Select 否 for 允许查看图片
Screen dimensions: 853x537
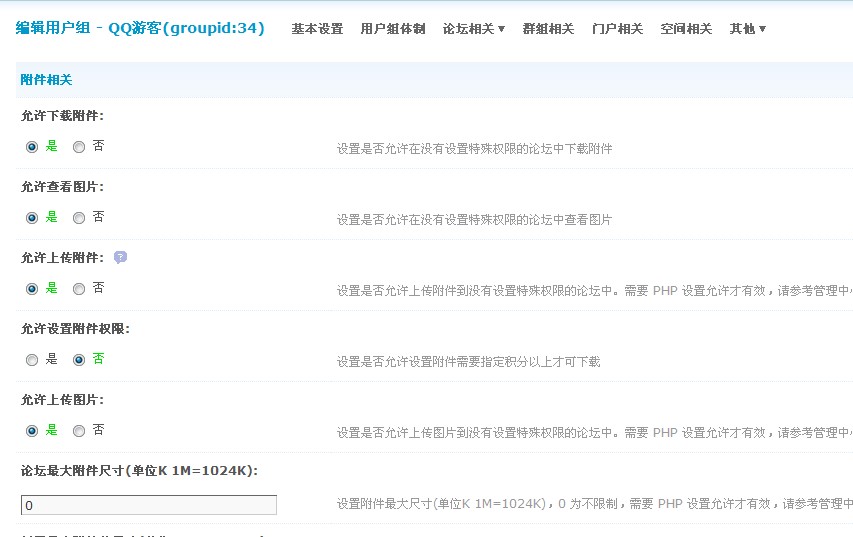[x=79, y=218]
